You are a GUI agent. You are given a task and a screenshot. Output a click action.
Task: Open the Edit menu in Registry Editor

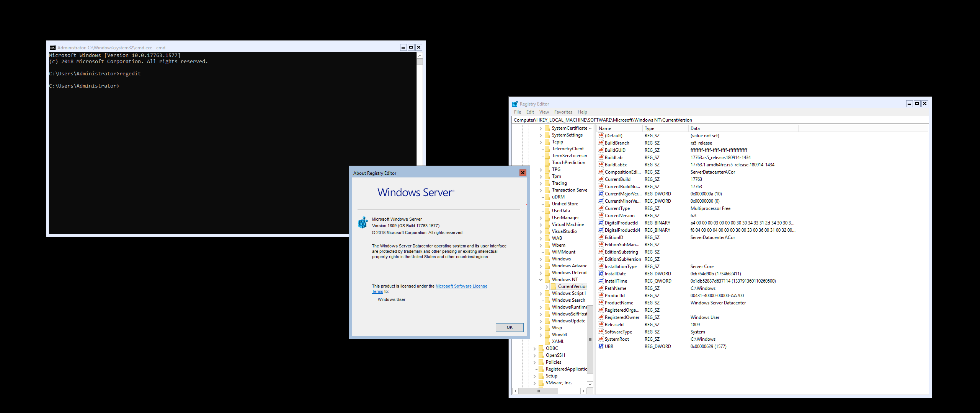coord(530,112)
